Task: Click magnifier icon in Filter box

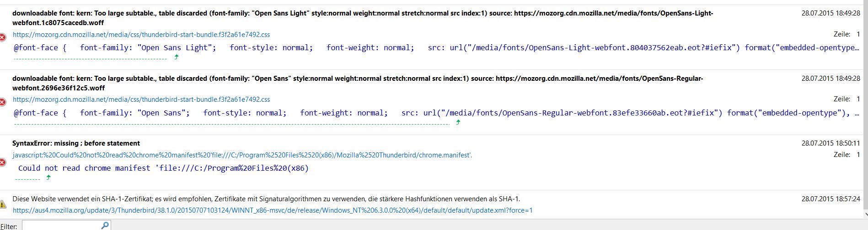Action: tap(105, 225)
